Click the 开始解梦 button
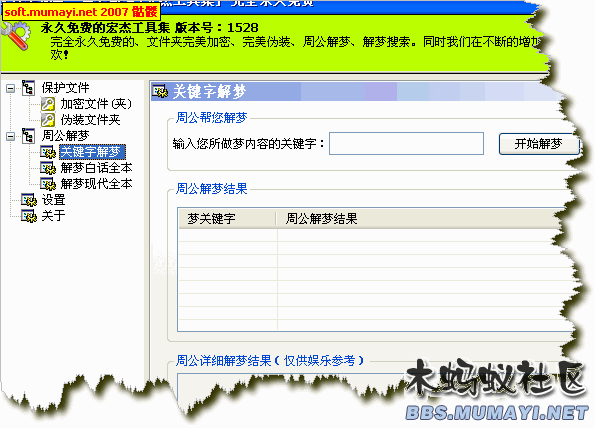The image size is (595, 428). pyautogui.click(x=538, y=144)
